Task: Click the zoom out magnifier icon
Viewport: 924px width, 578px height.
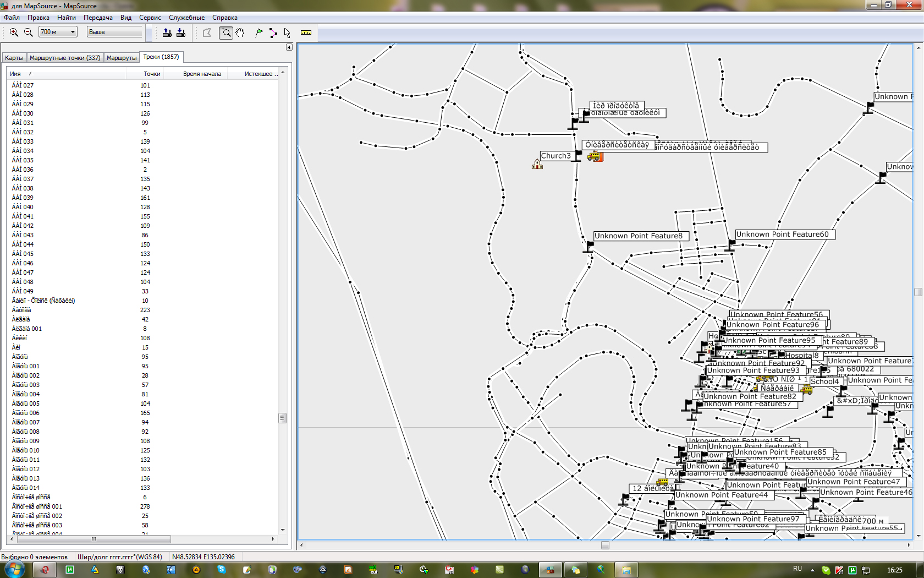Action: (29, 32)
